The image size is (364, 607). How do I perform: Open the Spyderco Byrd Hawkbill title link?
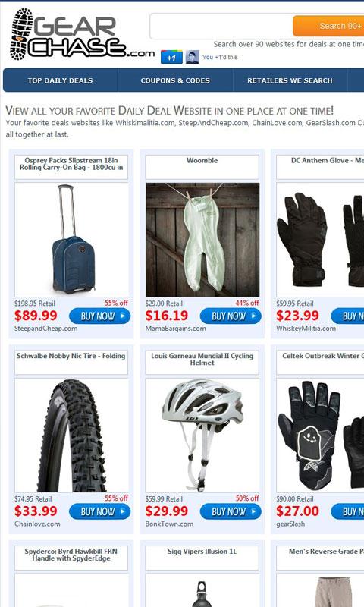(x=71, y=555)
